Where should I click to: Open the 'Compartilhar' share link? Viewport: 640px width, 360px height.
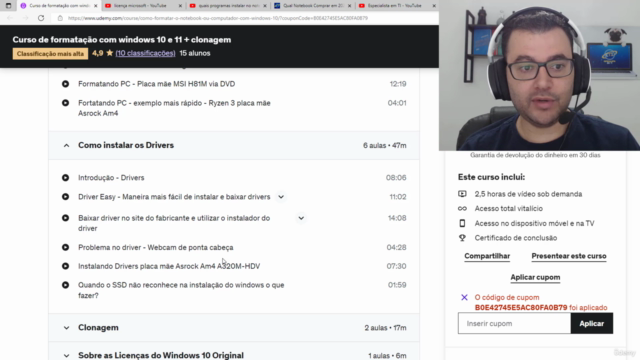pyautogui.click(x=487, y=256)
